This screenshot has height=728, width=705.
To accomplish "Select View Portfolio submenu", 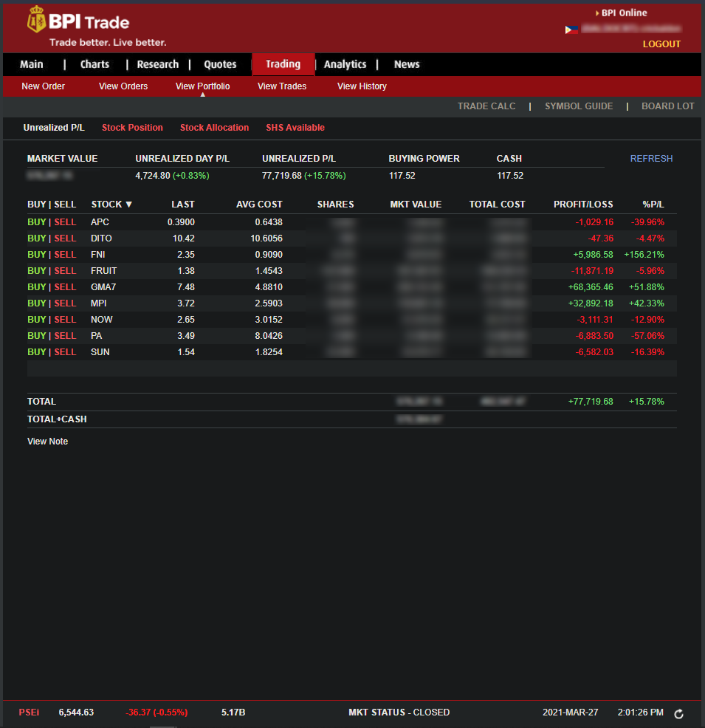I will (x=203, y=86).
